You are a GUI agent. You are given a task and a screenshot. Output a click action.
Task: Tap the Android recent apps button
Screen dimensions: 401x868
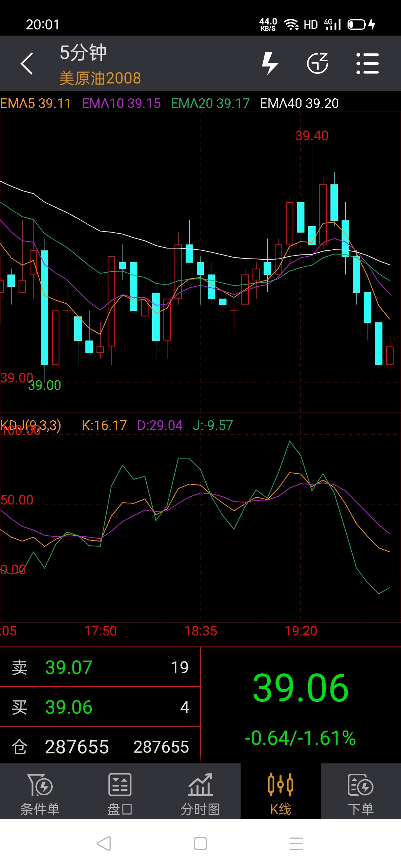[x=296, y=844]
